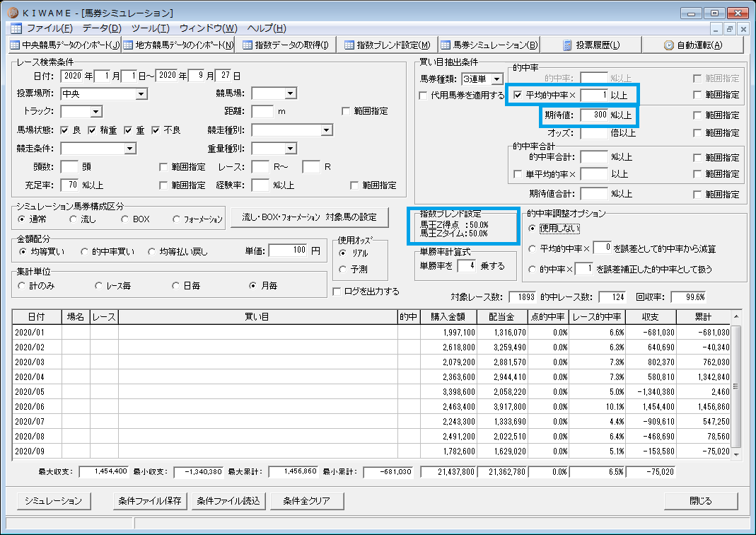Open 馬券シミュレーション toolbar item
This screenshot has width=756, height=535.
pyautogui.click(x=489, y=45)
